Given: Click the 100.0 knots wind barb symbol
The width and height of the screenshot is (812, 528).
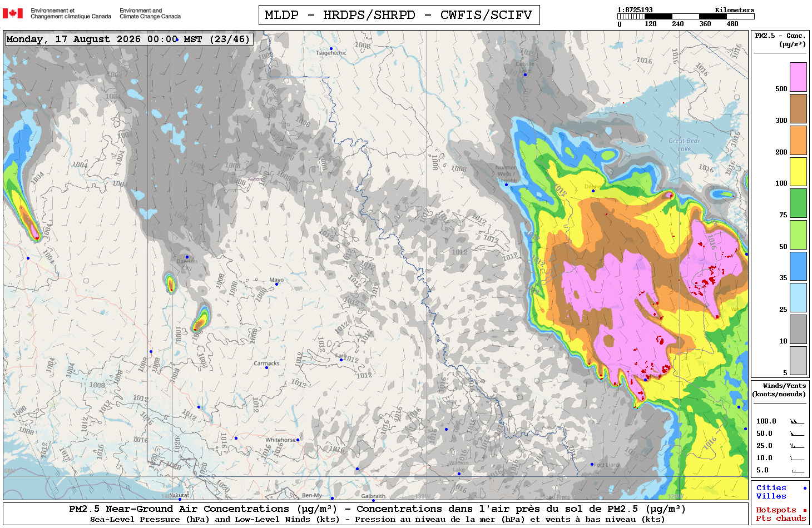Looking at the screenshot, I should (x=797, y=421).
